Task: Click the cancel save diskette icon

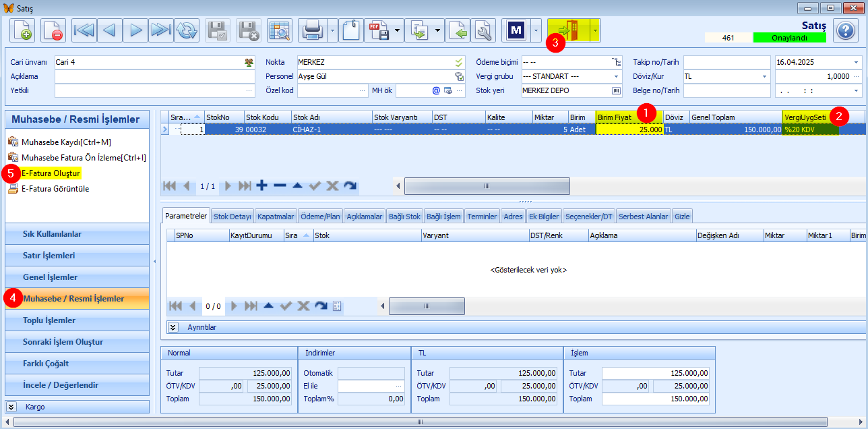Action: click(248, 30)
